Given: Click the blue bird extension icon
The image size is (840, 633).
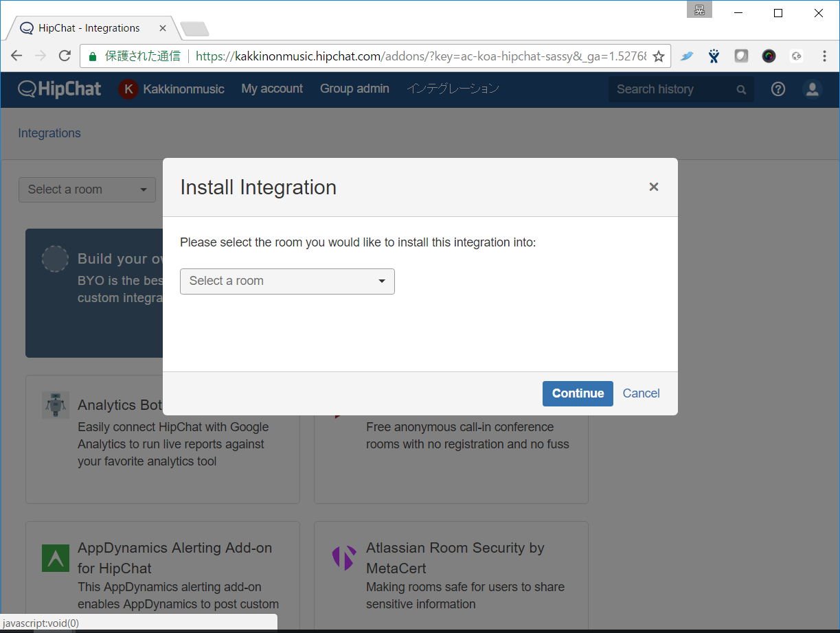Looking at the screenshot, I should (x=687, y=56).
